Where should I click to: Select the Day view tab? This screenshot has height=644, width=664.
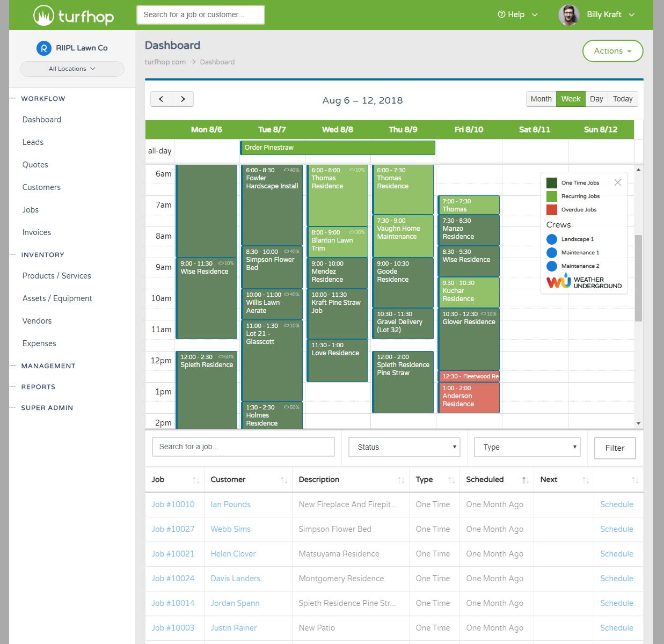pyautogui.click(x=596, y=99)
